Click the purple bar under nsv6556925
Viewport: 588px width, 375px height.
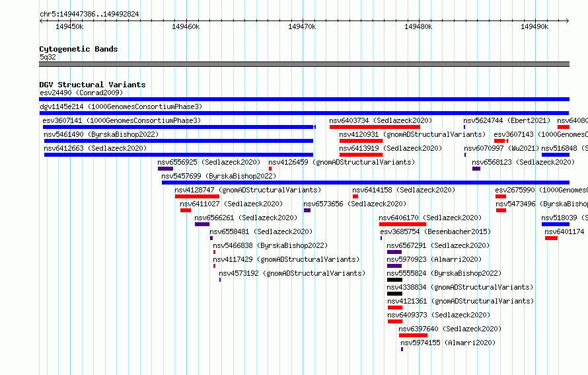165,169
